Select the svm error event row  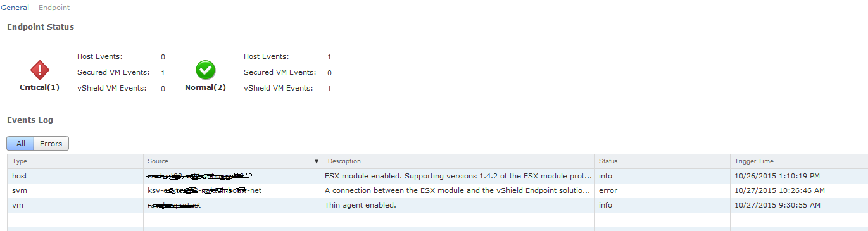pos(437,190)
